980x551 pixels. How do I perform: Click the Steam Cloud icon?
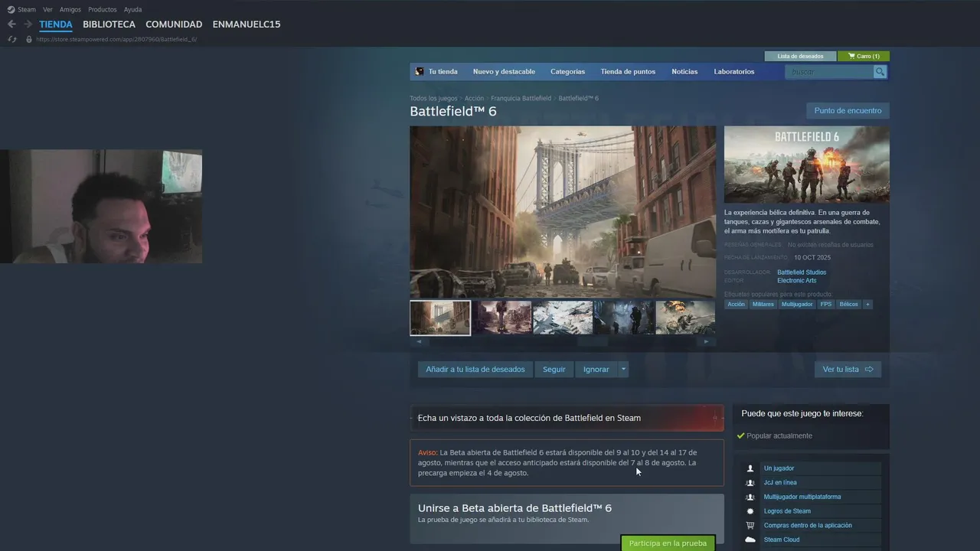(750, 540)
